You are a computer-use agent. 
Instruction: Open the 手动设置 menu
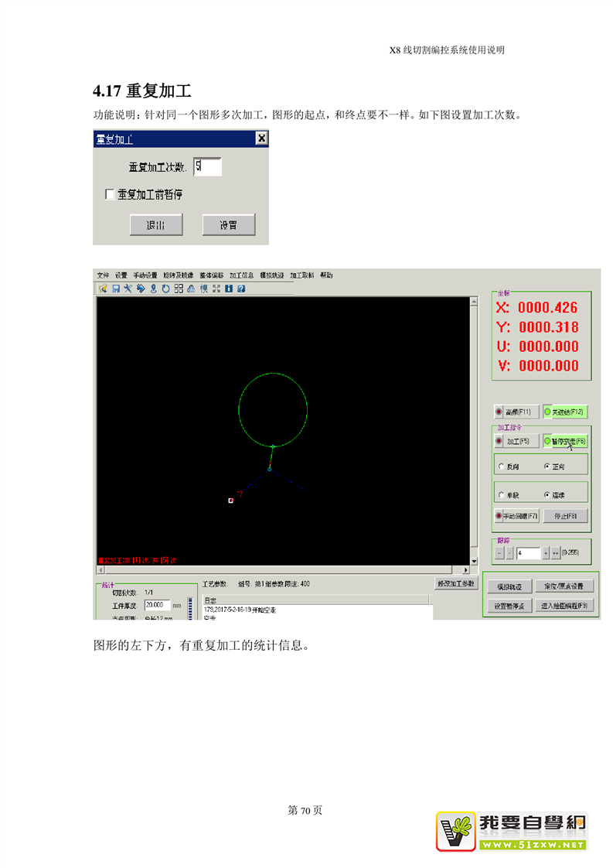coord(145,275)
